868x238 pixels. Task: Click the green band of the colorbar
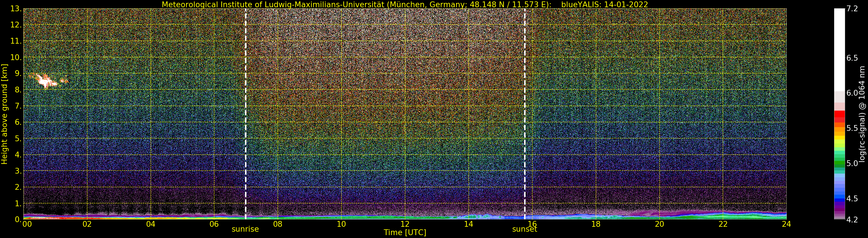[x=839, y=162]
